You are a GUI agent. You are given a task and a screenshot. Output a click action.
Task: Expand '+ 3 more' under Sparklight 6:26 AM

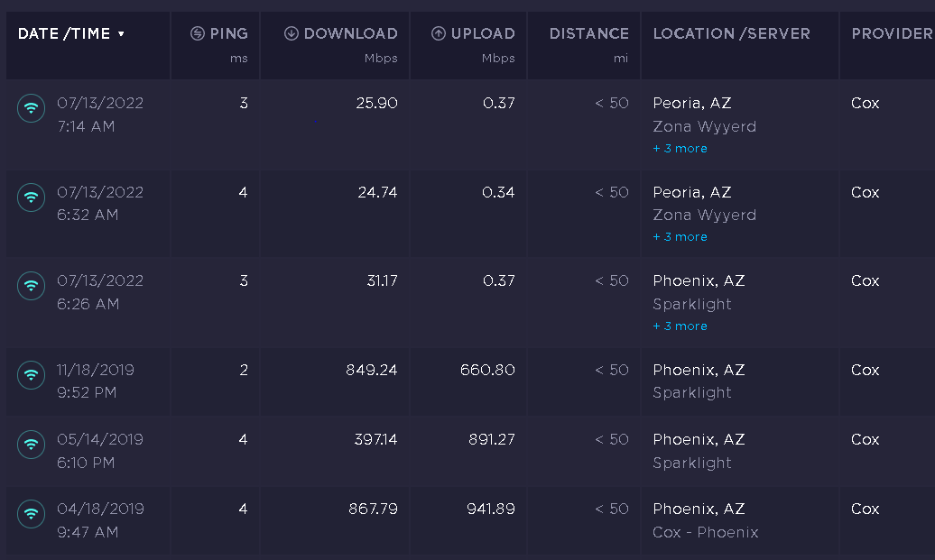(x=680, y=326)
